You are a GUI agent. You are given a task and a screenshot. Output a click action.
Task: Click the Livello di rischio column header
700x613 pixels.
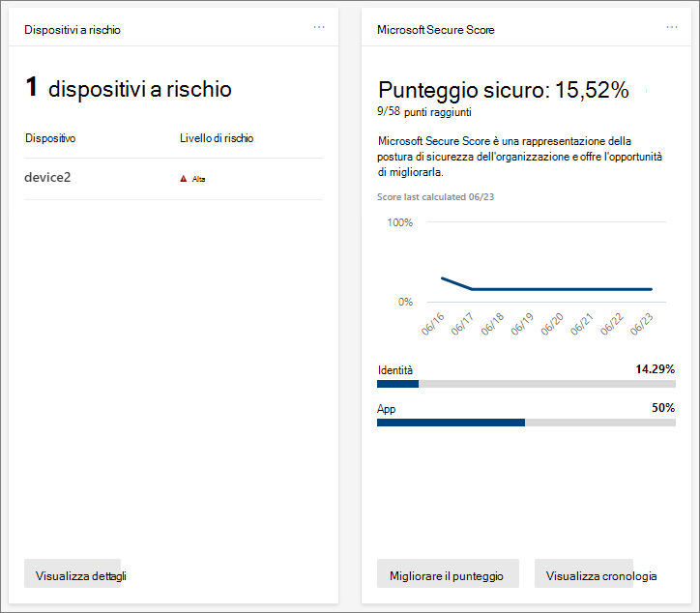217,138
